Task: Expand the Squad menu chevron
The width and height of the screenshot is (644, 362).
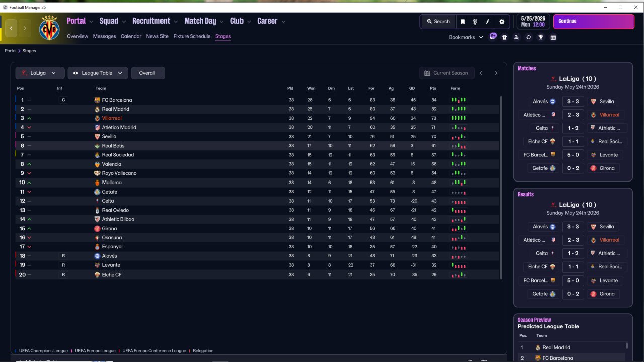Action: tap(124, 22)
